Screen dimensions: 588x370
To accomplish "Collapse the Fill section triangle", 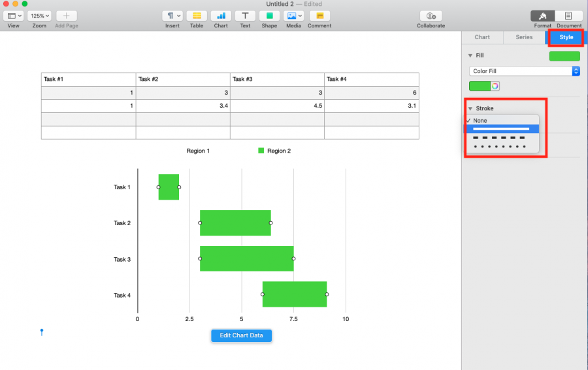I will tap(470, 55).
